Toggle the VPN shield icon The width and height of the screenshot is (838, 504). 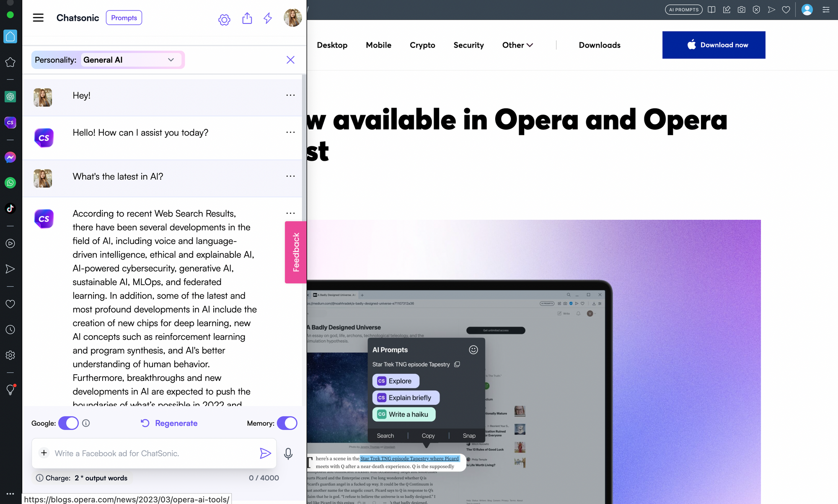pyautogui.click(x=756, y=9)
